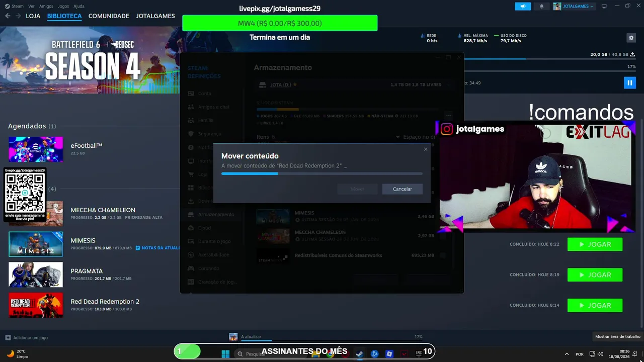Navigate back with the left arrow

(8, 16)
